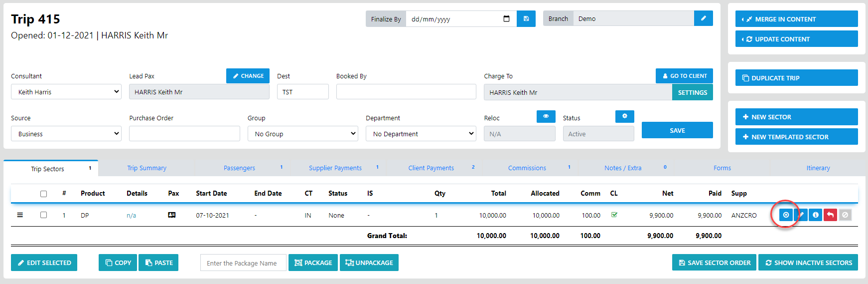Screen dimensions: 868x284
Task: Open the Forms tab
Action: 722,168
